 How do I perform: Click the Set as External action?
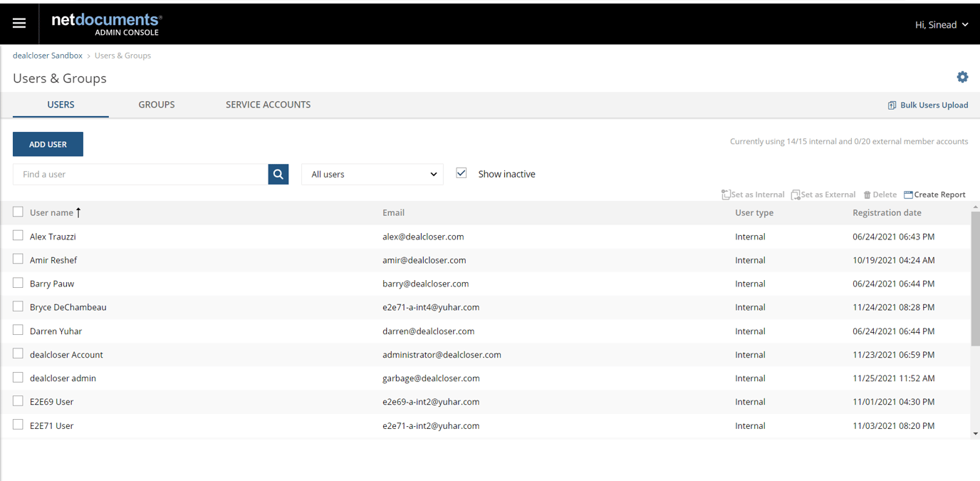coord(823,195)
